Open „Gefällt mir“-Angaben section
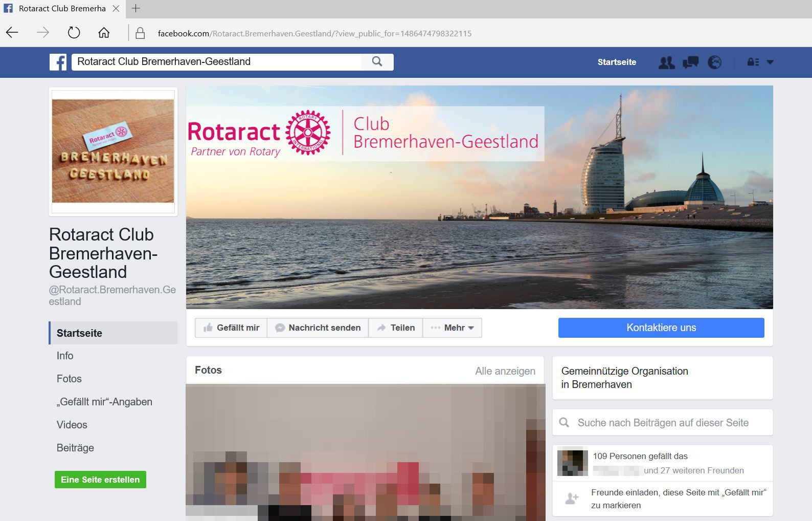The height and width of the screenshot is (521, 812). click(x=104, y=402)
